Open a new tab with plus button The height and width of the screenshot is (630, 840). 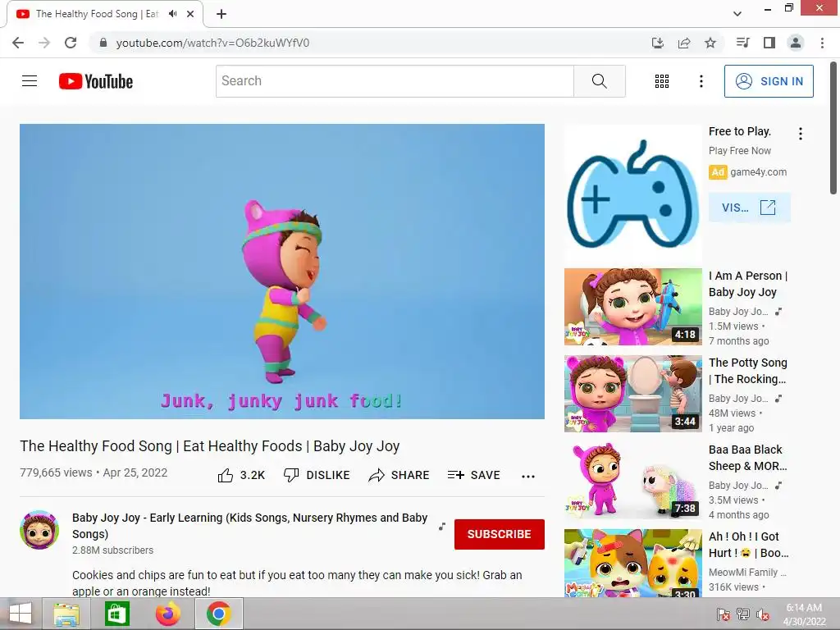[221, 14]
